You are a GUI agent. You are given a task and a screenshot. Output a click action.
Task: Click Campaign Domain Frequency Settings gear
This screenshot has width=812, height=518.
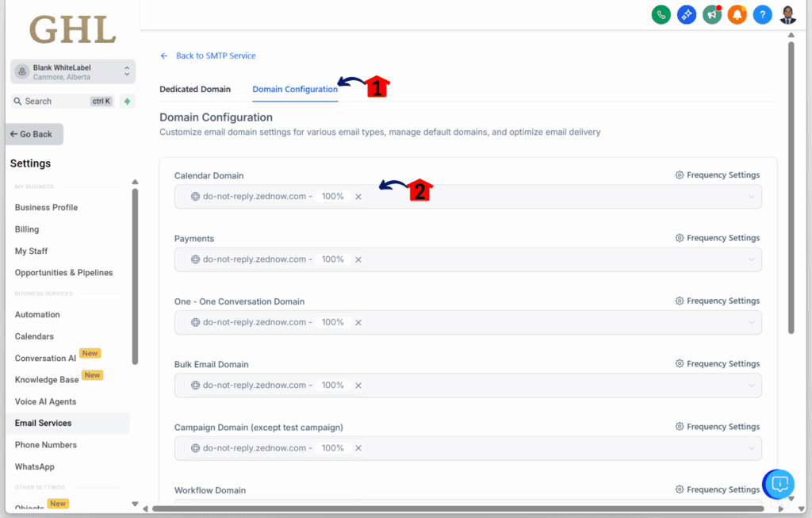coord(680,426)
